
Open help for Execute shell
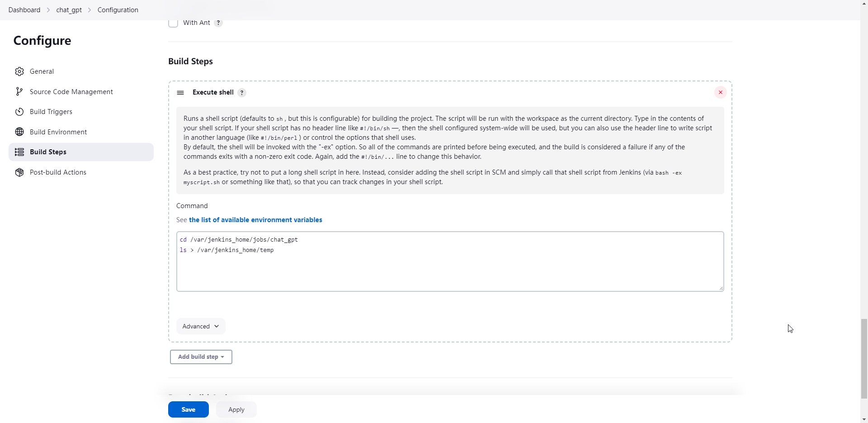coord(242,93)
